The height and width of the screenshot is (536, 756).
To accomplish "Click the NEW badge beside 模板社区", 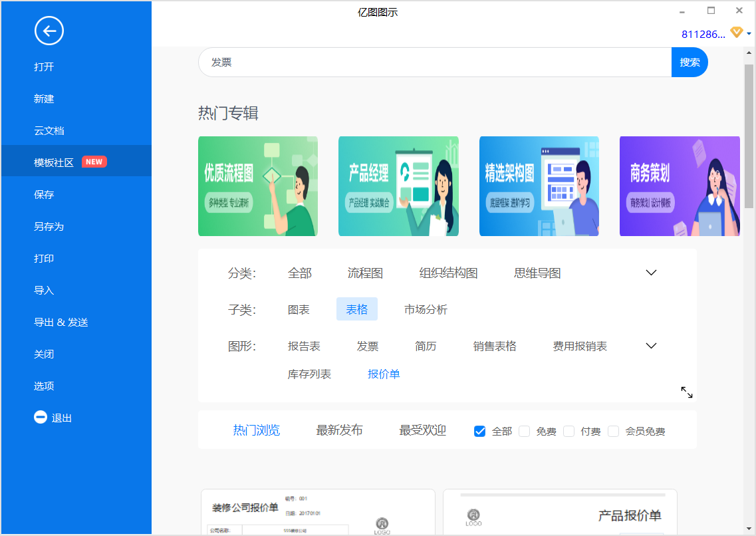I will click(x=94, y=162).
